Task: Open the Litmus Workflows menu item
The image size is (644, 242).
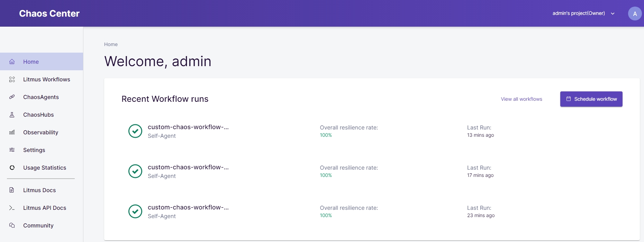Action: tap(46, 80)
